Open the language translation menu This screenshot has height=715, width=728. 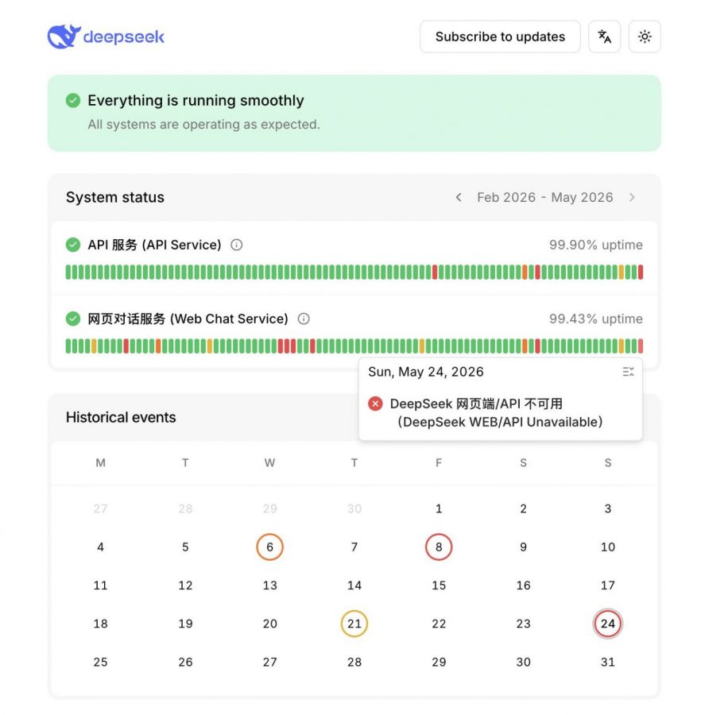pos(604,37)
